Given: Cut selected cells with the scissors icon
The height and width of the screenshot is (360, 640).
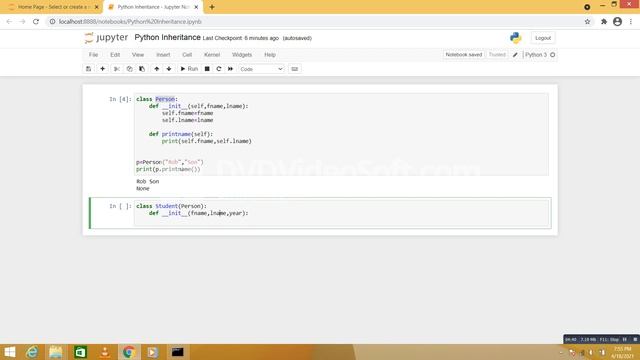Looking at the screenshot, I should (117, 69).
